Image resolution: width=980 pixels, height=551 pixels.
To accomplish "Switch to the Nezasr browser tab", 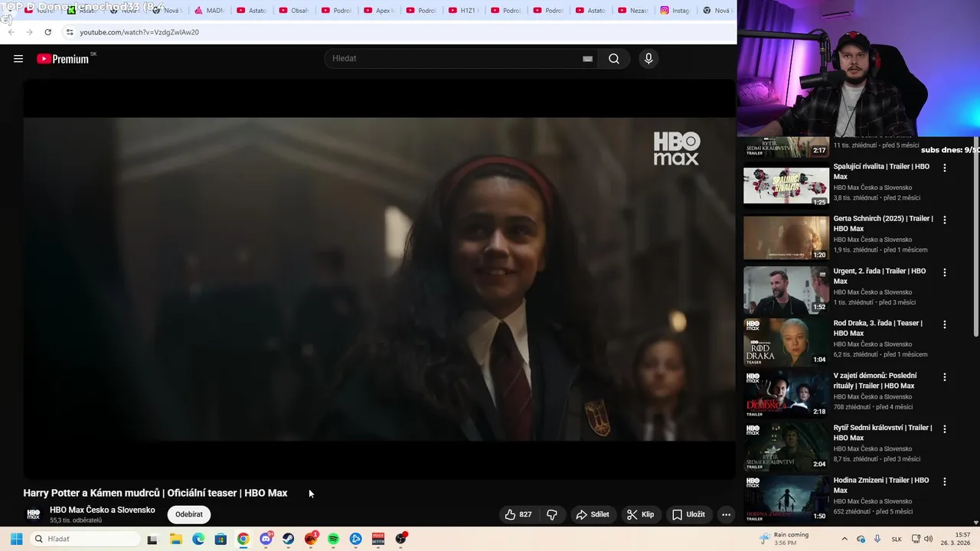I will [x=632, y=11].
